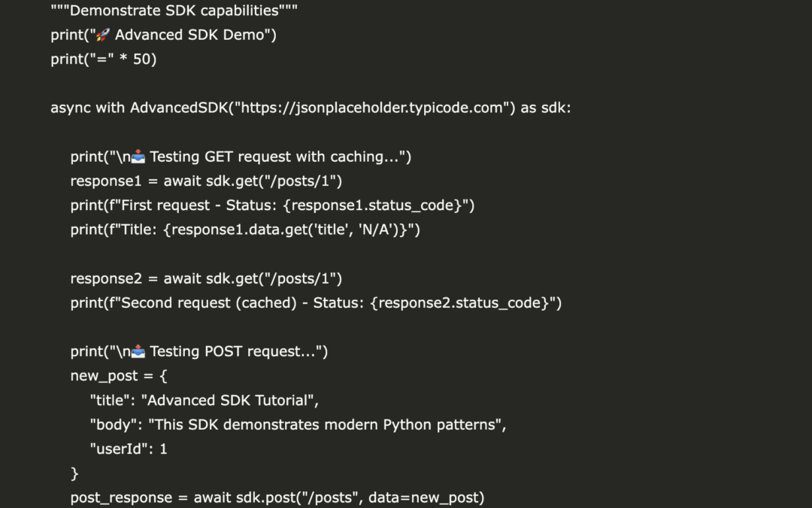Image resolution: width=812 pixels, height=508 pixels.
Task: Click the "Second request (cached)" print line
Action: (x=316, y=303)
